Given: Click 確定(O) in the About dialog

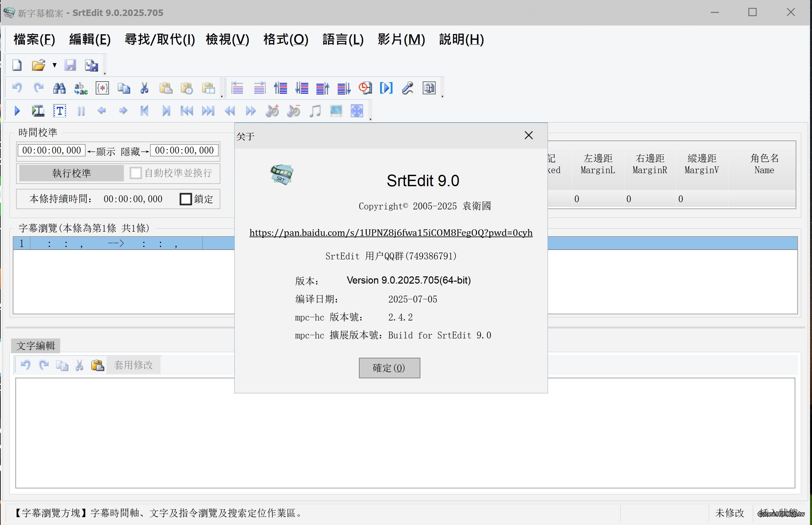Looking at the screenshot, I should tap(389, 368).
